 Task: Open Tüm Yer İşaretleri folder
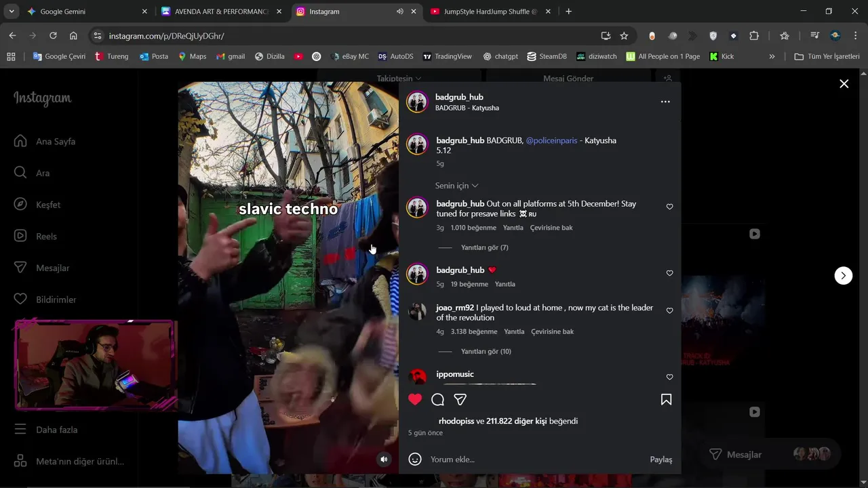[827, 56]
